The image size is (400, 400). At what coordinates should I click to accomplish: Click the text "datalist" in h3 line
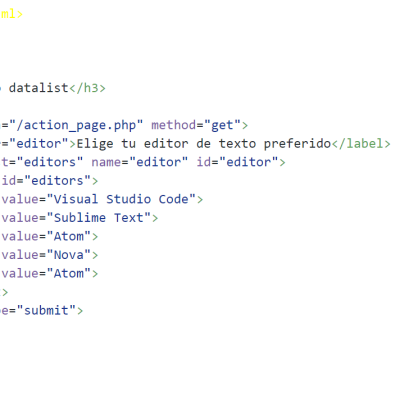[39, 88]
